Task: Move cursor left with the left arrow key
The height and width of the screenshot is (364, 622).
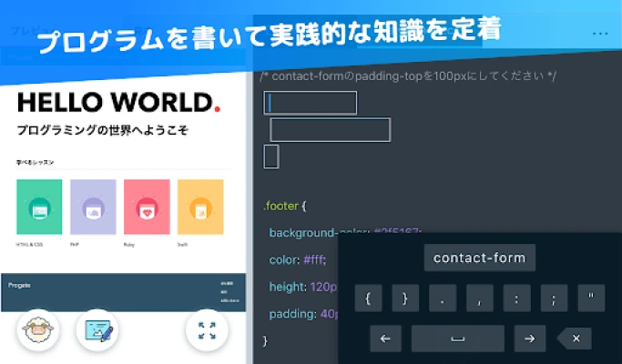Action: pyautogui.click(x=385, y=339)
